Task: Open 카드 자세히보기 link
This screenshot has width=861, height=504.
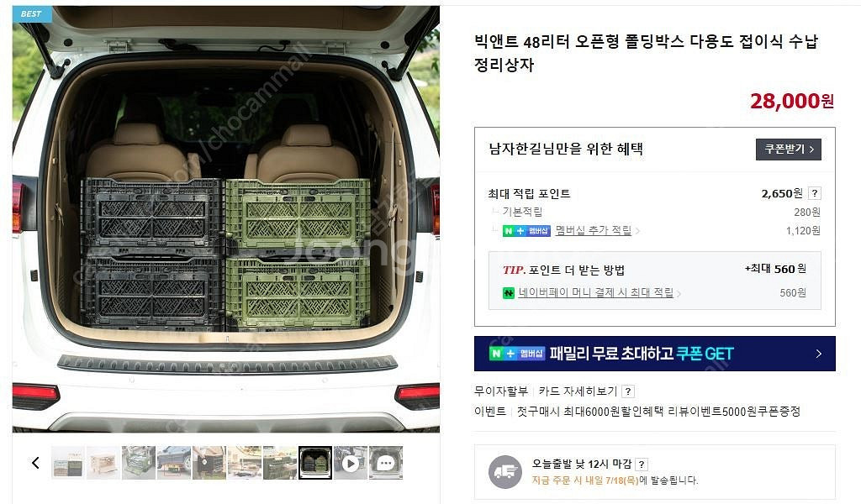Action: (x=578, y=391)
